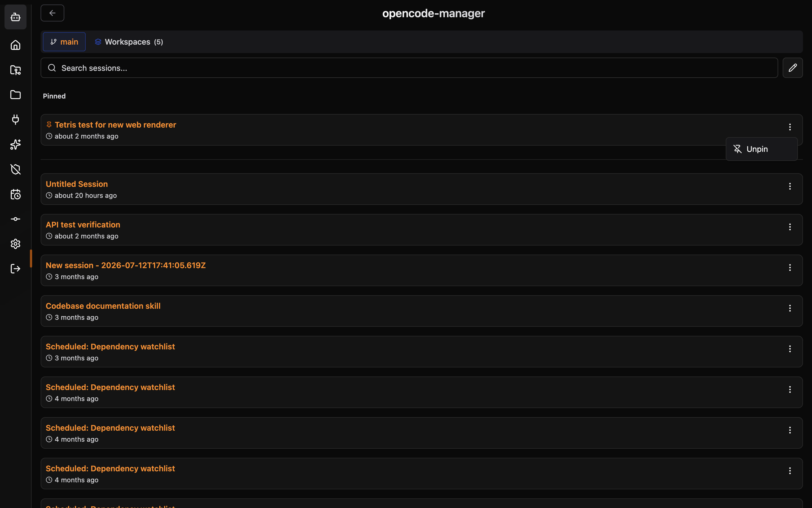Image resolution: width=812 pixels, height=508 pixels.
Task: Switch to the Workspaces (5) tab
Action: point(129,42)
